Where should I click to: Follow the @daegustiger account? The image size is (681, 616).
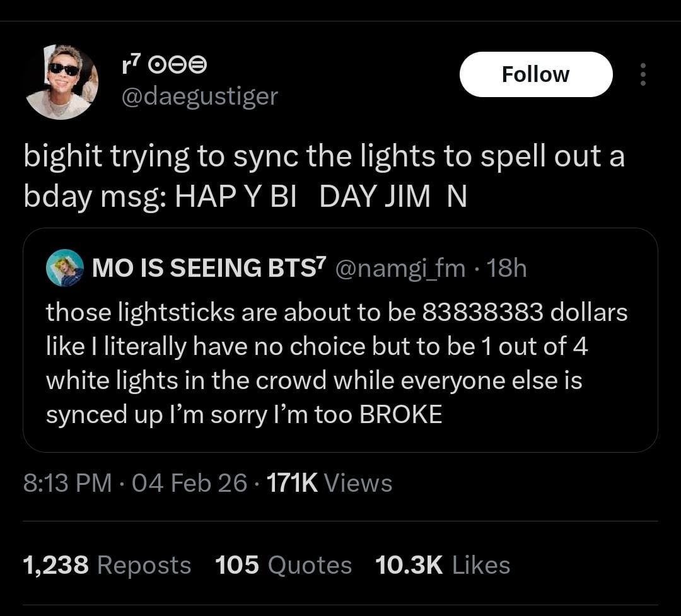point(536,74)
